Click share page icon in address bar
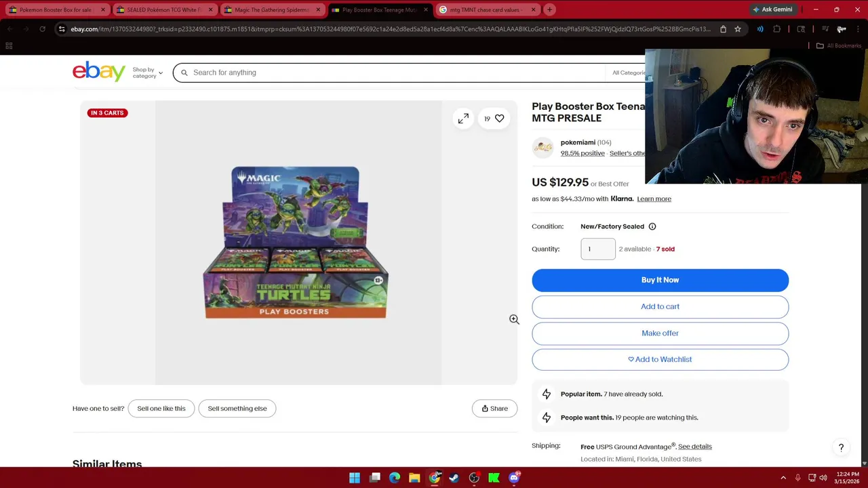This screenshot has width=868, height=488. coord(723,29)
